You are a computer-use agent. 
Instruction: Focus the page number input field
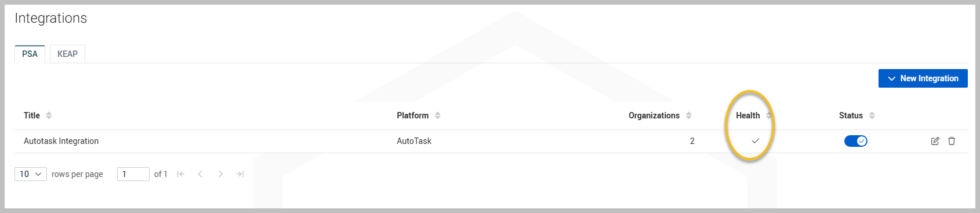[x=133, y=174]
